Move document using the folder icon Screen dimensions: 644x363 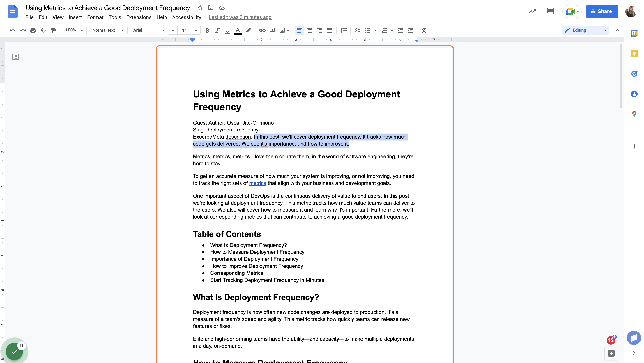tap(211, 8)
